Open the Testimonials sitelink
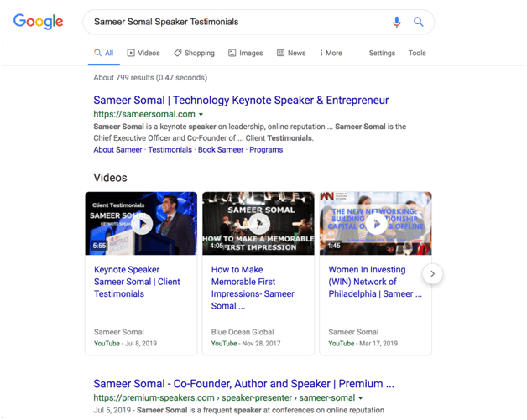 pos(170,150)
